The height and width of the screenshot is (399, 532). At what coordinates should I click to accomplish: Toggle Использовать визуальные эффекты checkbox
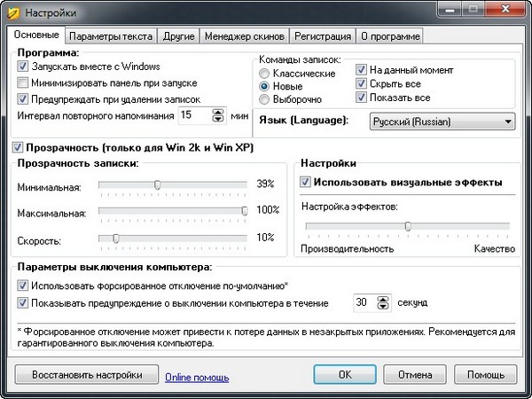click(x=307, y=183)
